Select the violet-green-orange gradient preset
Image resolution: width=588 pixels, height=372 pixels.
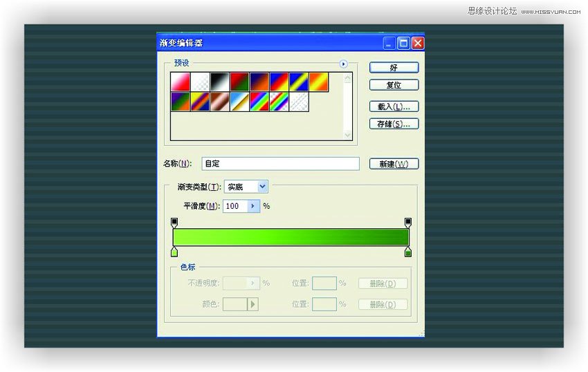pos(181,102)
